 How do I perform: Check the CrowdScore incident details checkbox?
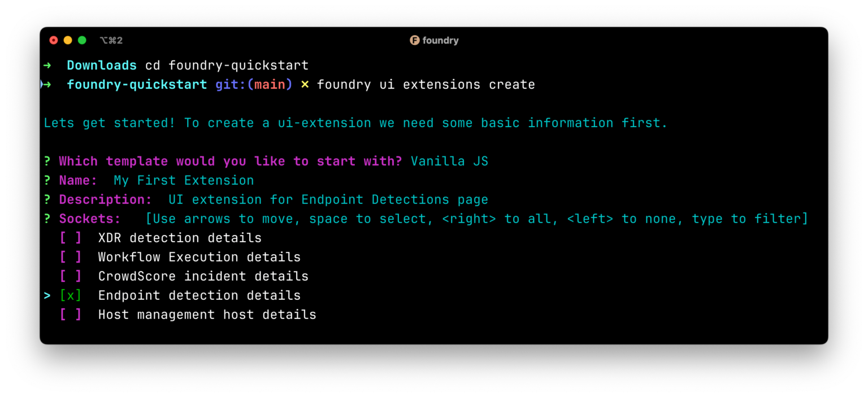[x=71, y=276]
